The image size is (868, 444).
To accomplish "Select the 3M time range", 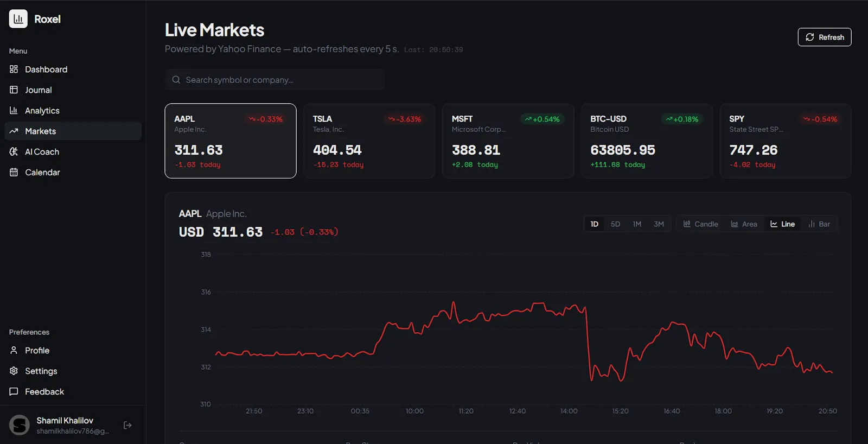I will coord(659,224).
